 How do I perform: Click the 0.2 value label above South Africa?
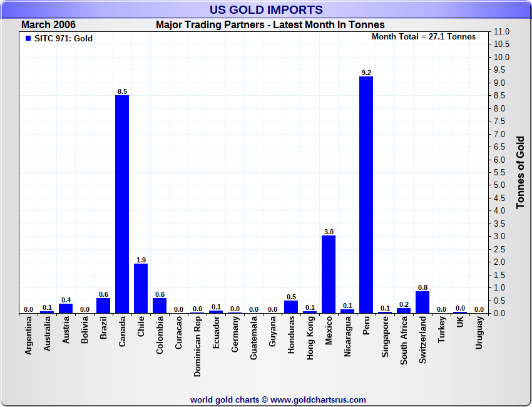click(x=404, y=304)
